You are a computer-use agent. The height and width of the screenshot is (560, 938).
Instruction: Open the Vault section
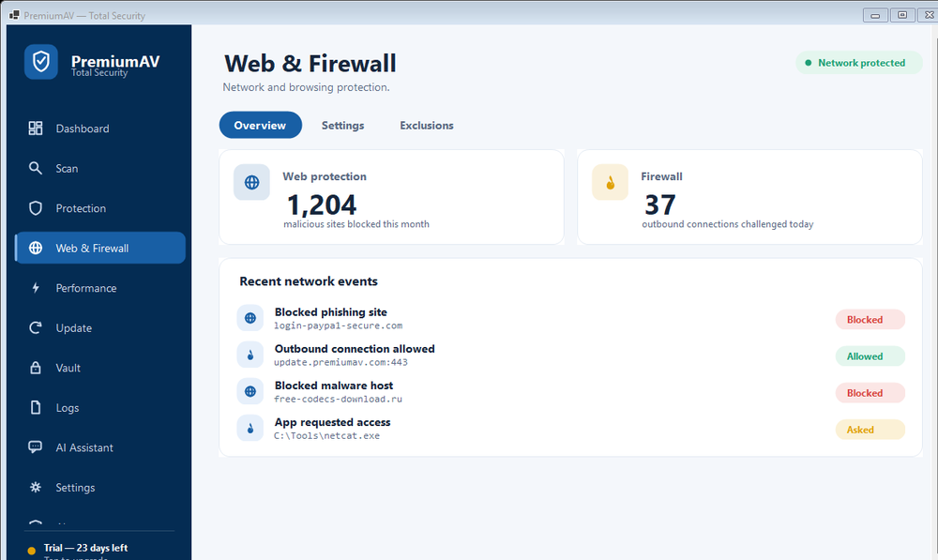point(100,368)
